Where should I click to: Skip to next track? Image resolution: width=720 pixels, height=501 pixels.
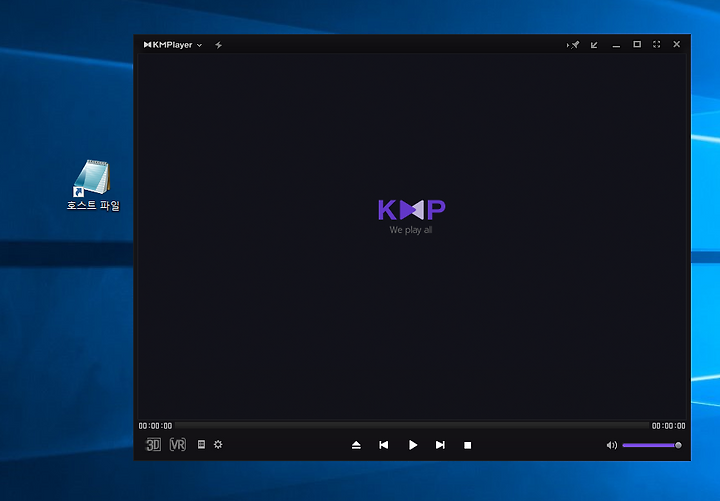440,445
